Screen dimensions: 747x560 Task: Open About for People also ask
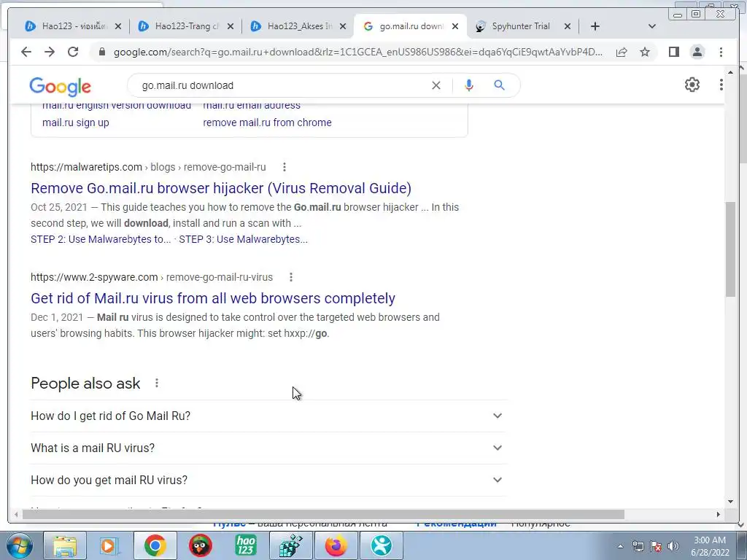[157, 383]
